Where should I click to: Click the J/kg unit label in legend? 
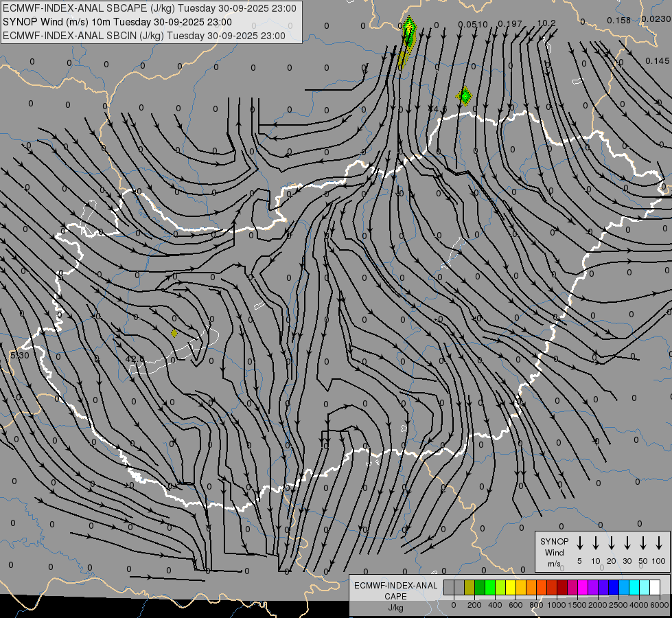pyautogui.click(x=395, y=608)
